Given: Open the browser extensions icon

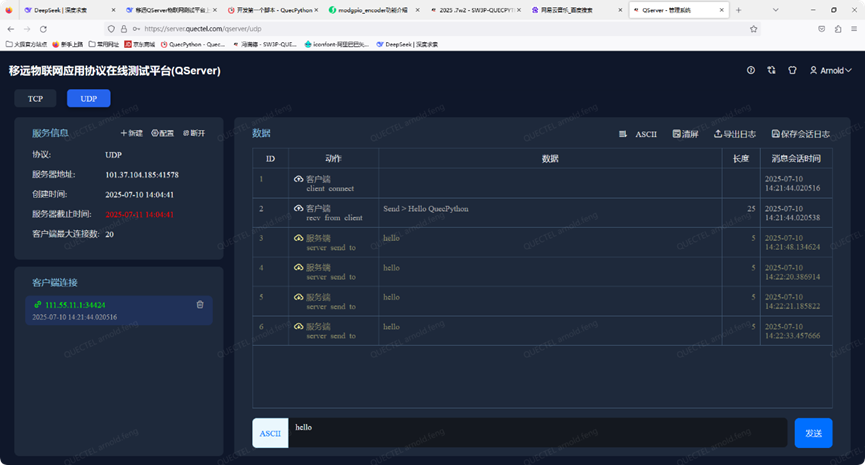Looking at the screenshot, I should (838, 29).
